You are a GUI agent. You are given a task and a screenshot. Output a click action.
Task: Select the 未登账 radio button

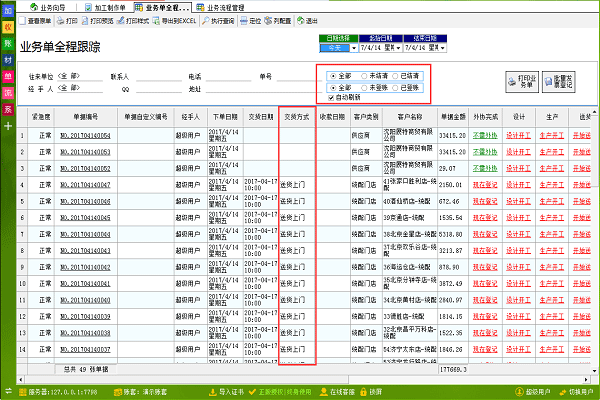364,88
